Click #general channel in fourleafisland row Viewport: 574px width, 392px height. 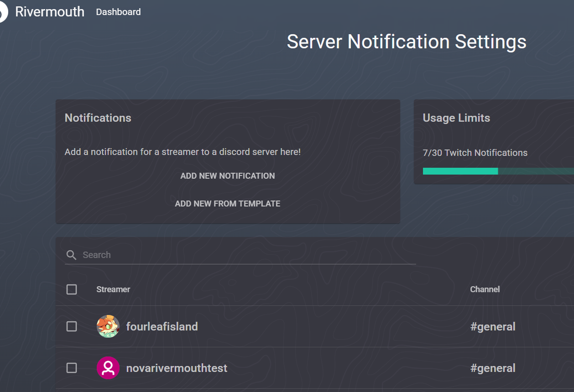(493, 326)
